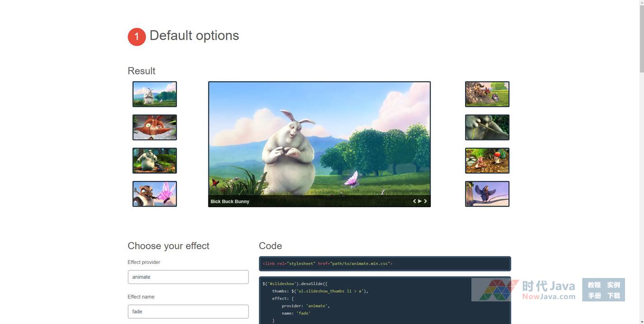Screen dimensions: 644x324
Task: Select the three rodents thumbnail top right
Action: [x=487, y=94]
